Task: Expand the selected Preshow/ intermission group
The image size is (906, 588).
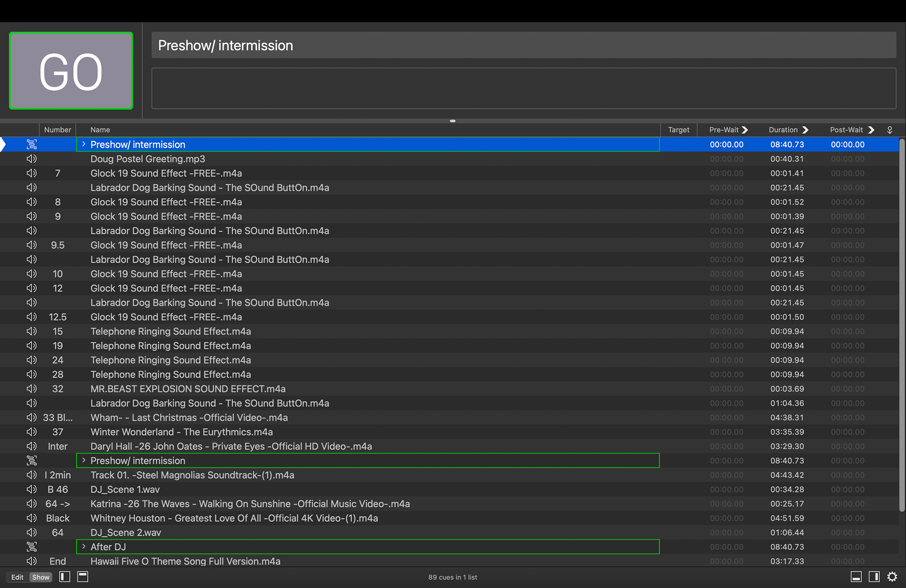Action: point(84,144)
